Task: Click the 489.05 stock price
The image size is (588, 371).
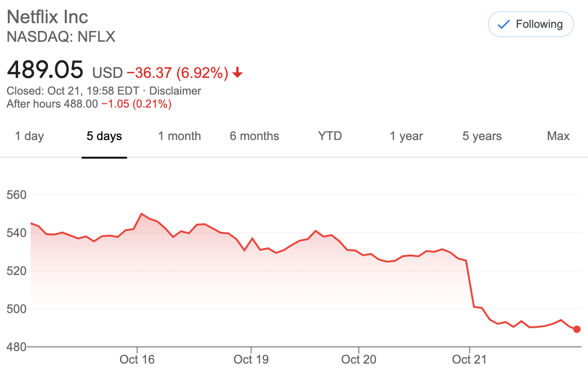Action: click(45, 70)
